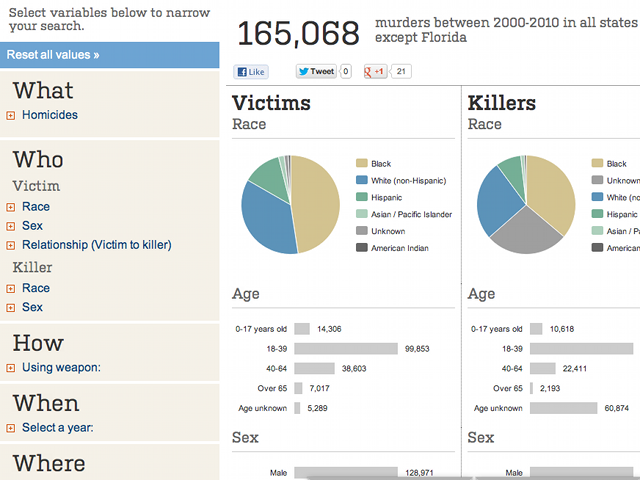Click the Twitter Tweet button
Image resolution: width=640 pixels, height=480 pixels.
[x=317, y=72]
